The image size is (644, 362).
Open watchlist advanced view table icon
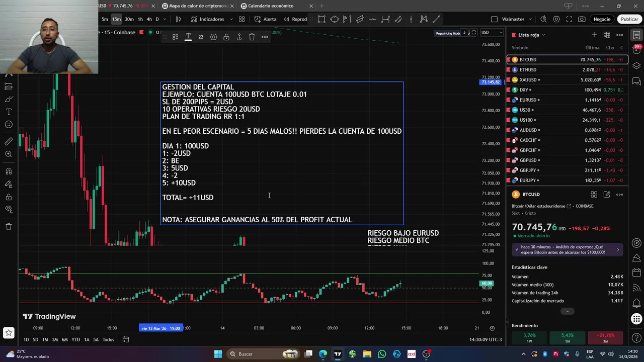[x=607, y=35]
